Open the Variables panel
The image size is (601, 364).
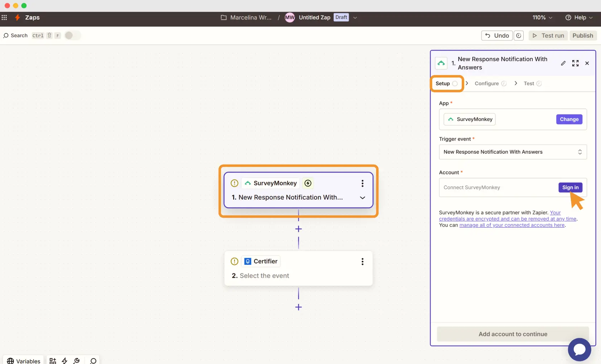pos(24,361)
